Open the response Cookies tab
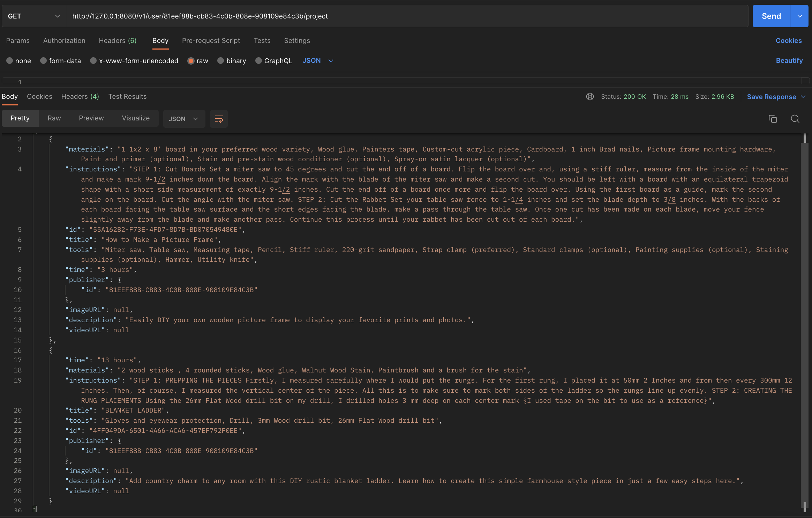The width and height of the screenshot is (812, 518). pos(39,96)
